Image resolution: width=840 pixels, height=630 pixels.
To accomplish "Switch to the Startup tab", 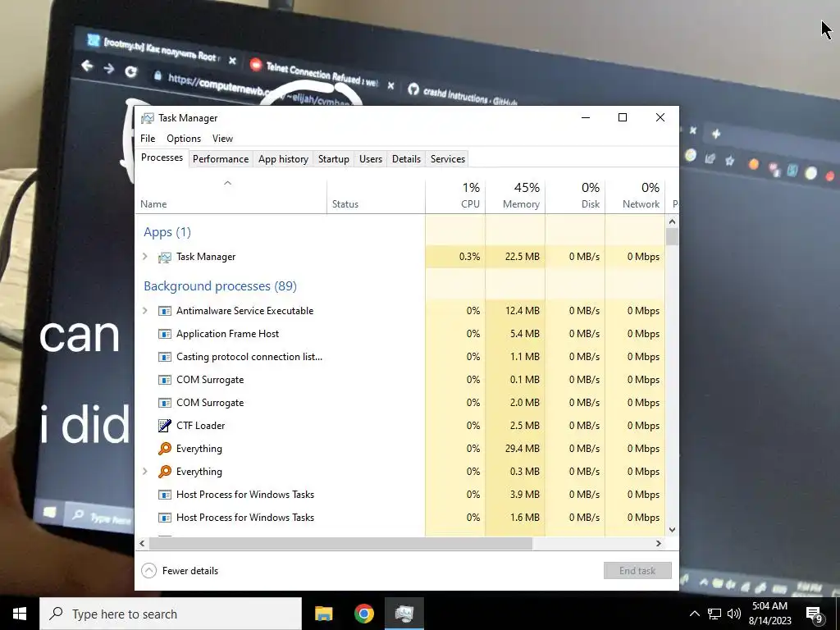I will click(x=334, y=158).
